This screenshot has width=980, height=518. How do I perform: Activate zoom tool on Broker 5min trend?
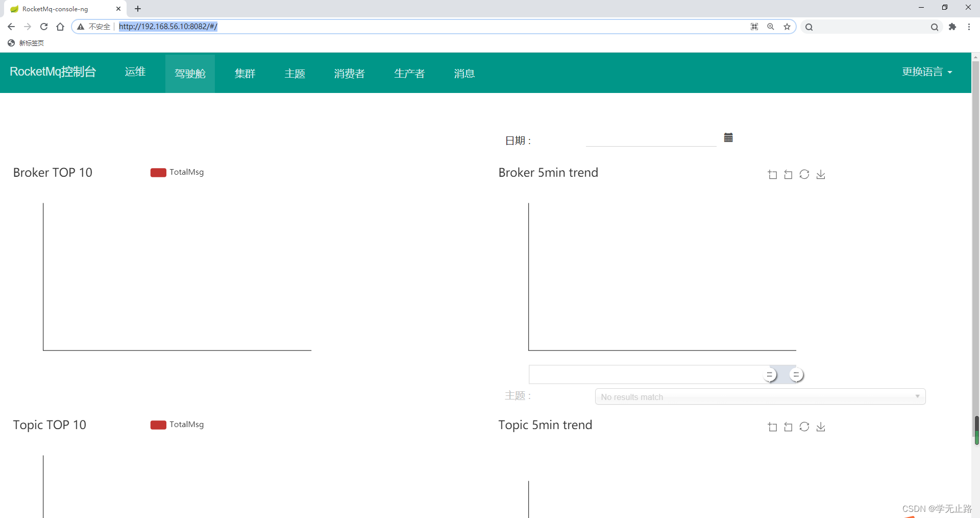tap(772, 175)
